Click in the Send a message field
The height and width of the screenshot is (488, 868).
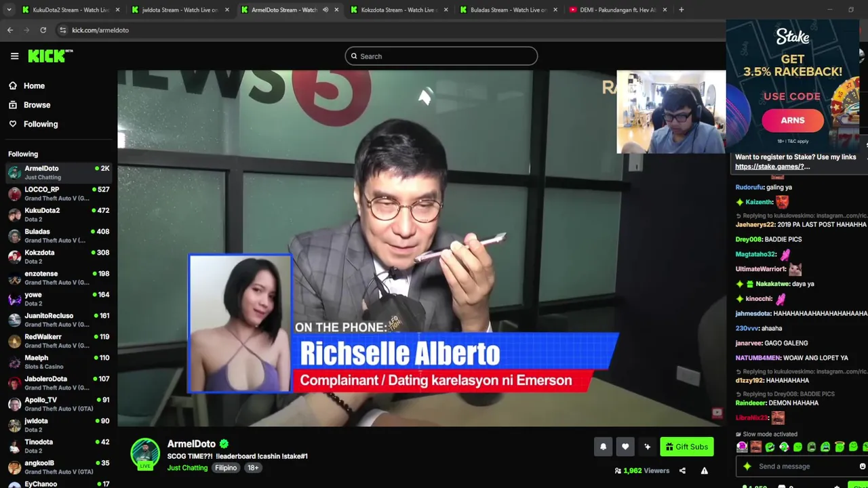click(800, 466)
